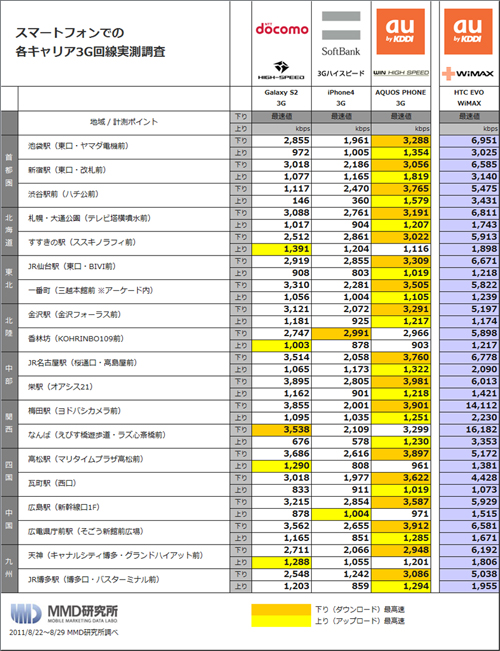Select the 金沢駅（金沢フォーラス前） row label

[x=74, y=315]
